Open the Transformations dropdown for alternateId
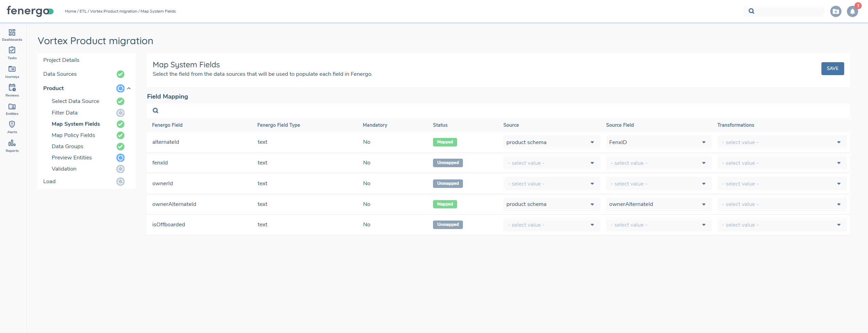The height and width of the screenshot is (333, 868). click(x=781, y=142)
